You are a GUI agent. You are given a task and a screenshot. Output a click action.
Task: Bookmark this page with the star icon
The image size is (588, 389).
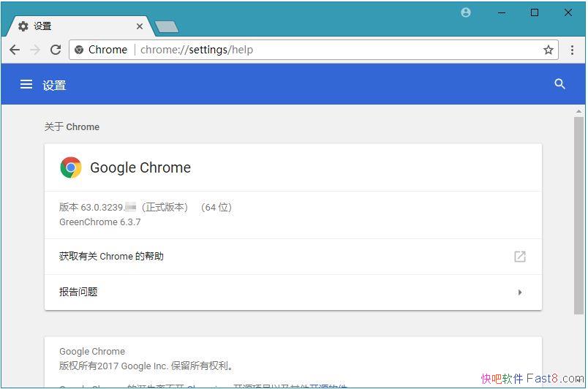548,50
